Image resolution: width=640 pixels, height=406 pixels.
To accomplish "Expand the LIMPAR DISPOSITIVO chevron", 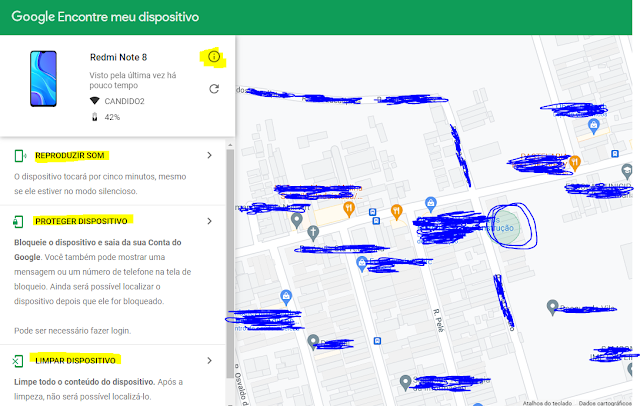I will [x=209, y=361].
